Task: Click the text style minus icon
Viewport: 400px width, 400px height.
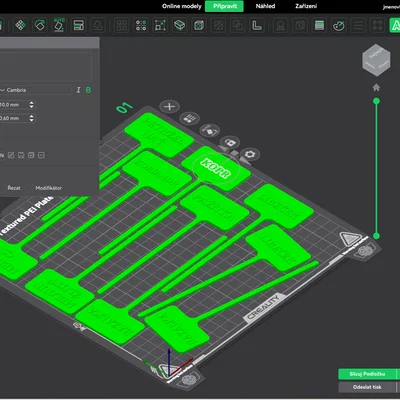Action: pyautogui.click(x=41, y=155)
